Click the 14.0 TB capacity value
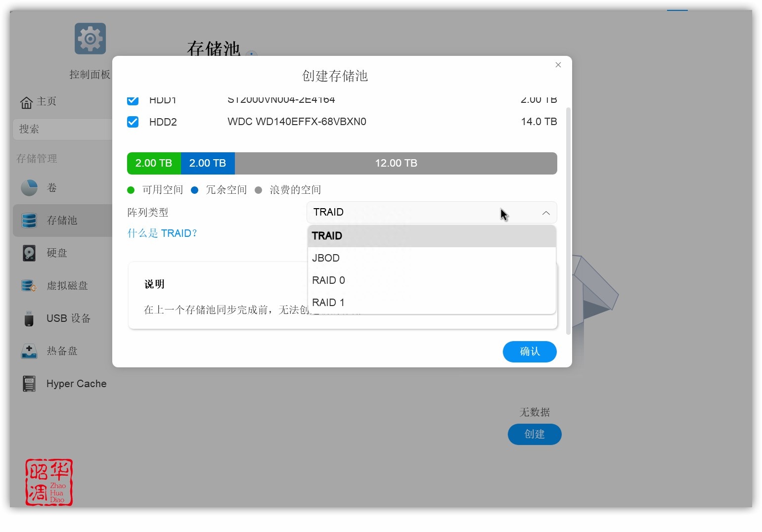Image resolution: width=762 pixels, height=532 pixels. click(x=539, y=122)
